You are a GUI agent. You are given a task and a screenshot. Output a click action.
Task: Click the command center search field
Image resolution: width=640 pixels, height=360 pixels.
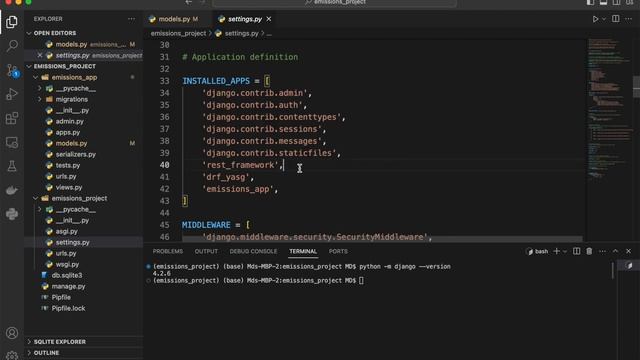coord(334,2)
